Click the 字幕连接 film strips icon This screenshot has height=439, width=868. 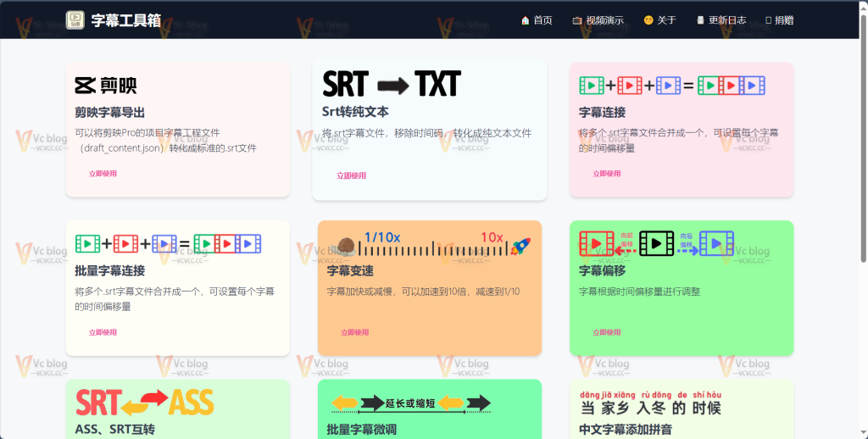pyautogui.click(x=672, y=86)
